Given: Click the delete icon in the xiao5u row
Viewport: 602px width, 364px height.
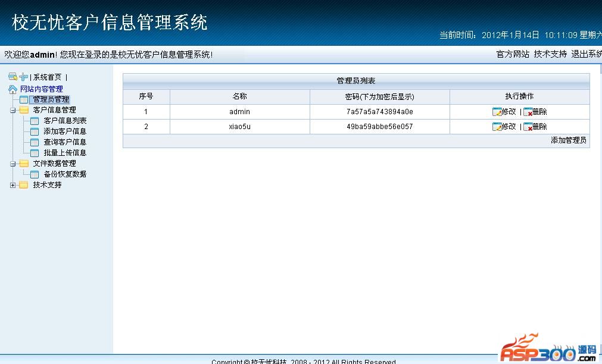Looking at the screenshot, I should pyautogui.click(x=528, y=127).
